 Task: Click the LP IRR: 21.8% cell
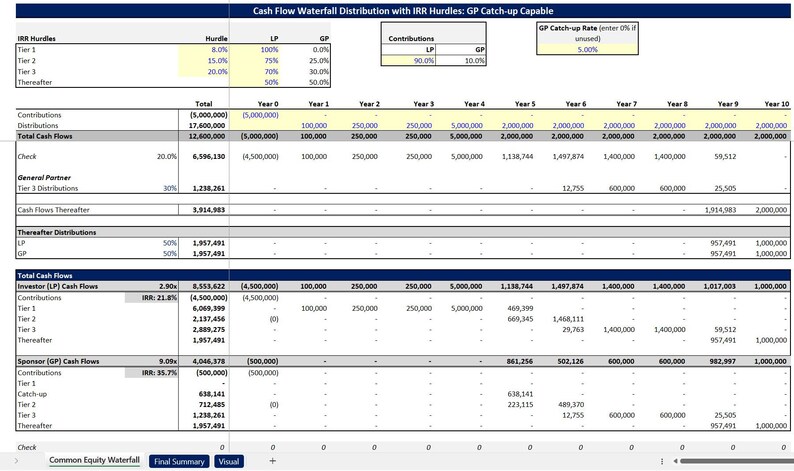pos(151,298)
